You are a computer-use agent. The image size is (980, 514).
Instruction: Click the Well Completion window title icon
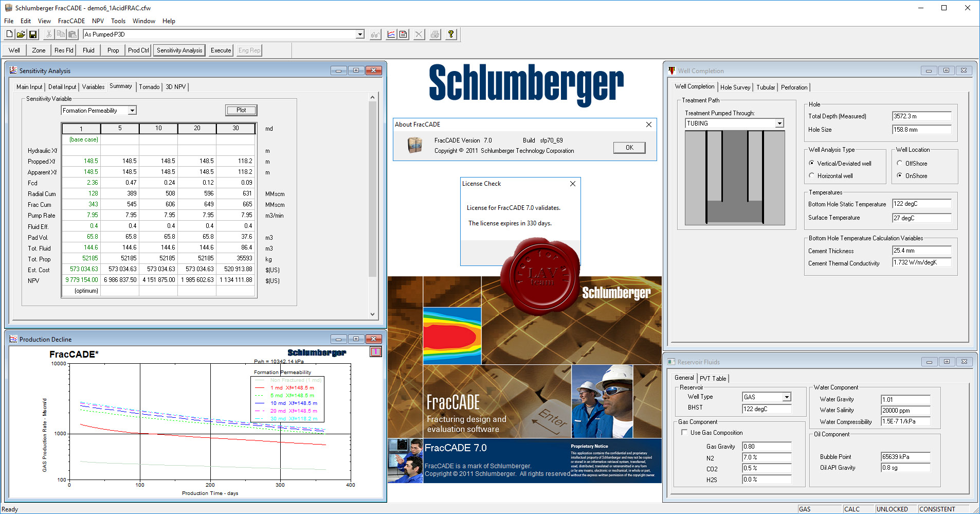[x=672, y=70]
